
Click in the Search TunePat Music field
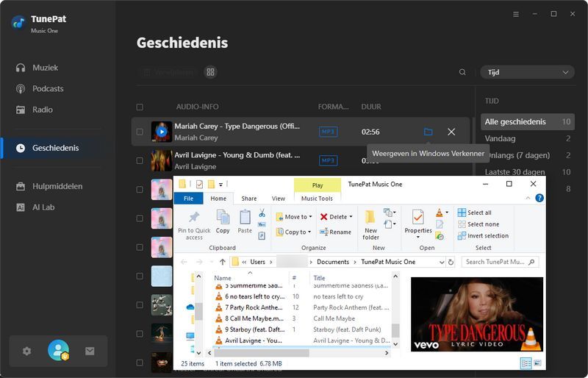[500, 262]
